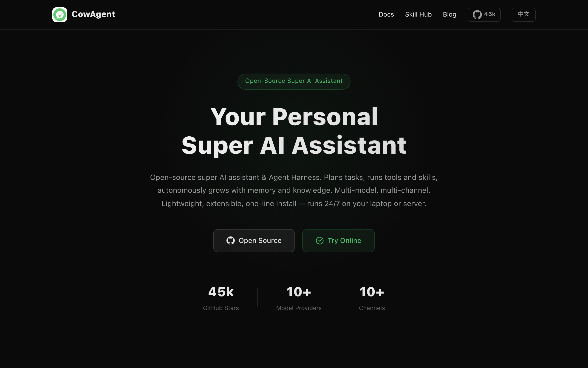The height and width of the screenshot is (368, 588).
Task: Click the description line starting Open-source super AI
Action: [x=294, y=177]
